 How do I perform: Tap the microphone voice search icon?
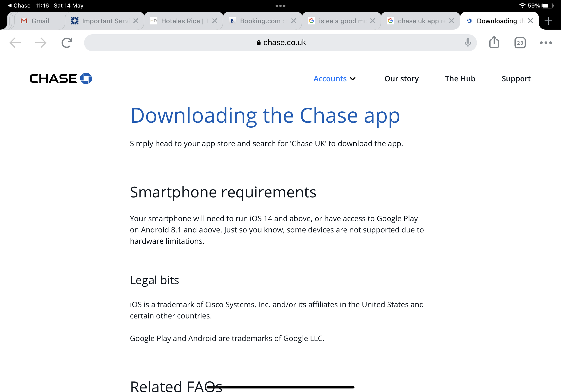point(468,43)
